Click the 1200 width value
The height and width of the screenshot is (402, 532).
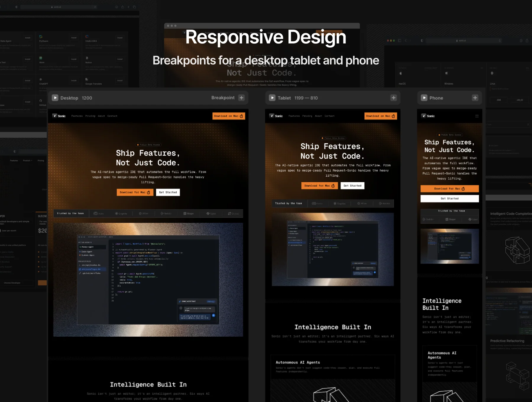[87, 98]
